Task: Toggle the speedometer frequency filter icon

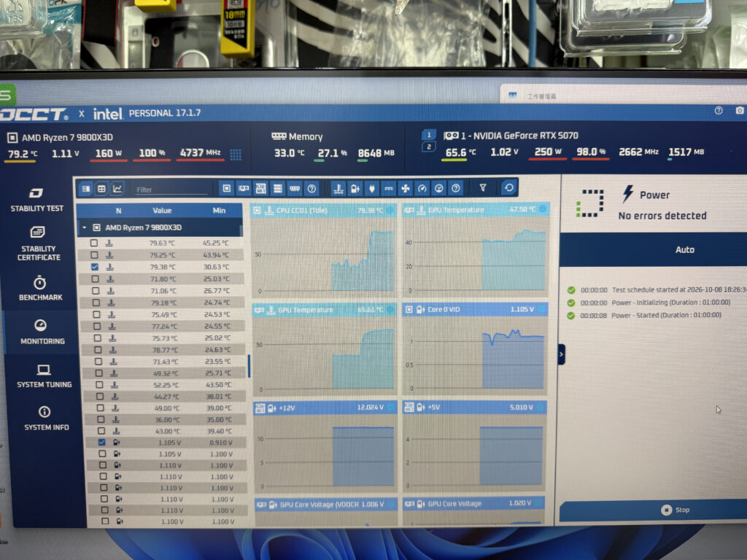Action: (x=422, y=189)
